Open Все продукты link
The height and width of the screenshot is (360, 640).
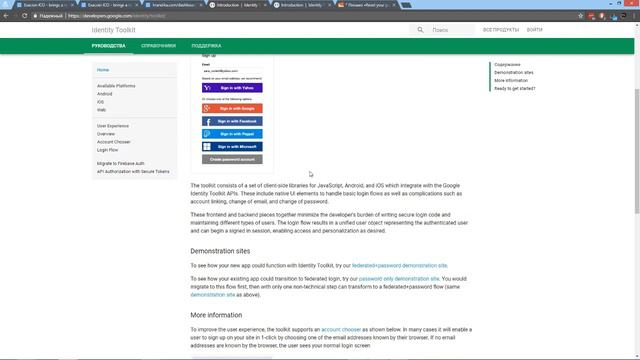(x=501, y=30)
